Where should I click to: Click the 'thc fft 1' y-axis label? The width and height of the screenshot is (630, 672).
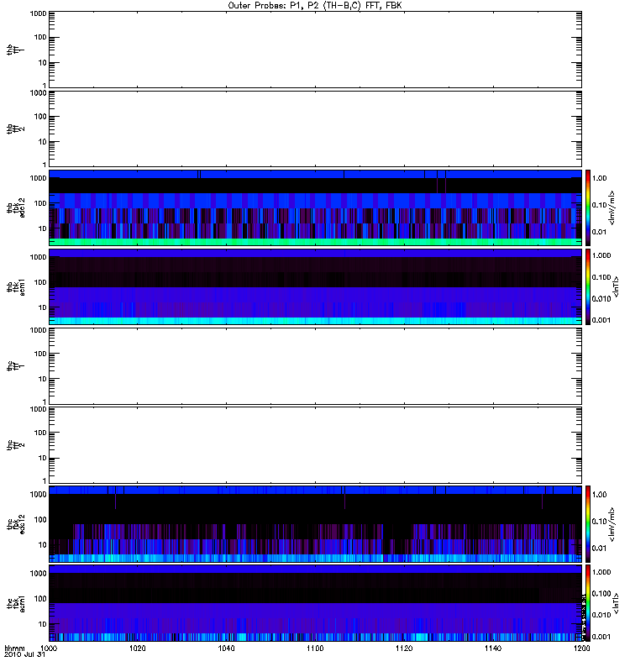[16, 366]
